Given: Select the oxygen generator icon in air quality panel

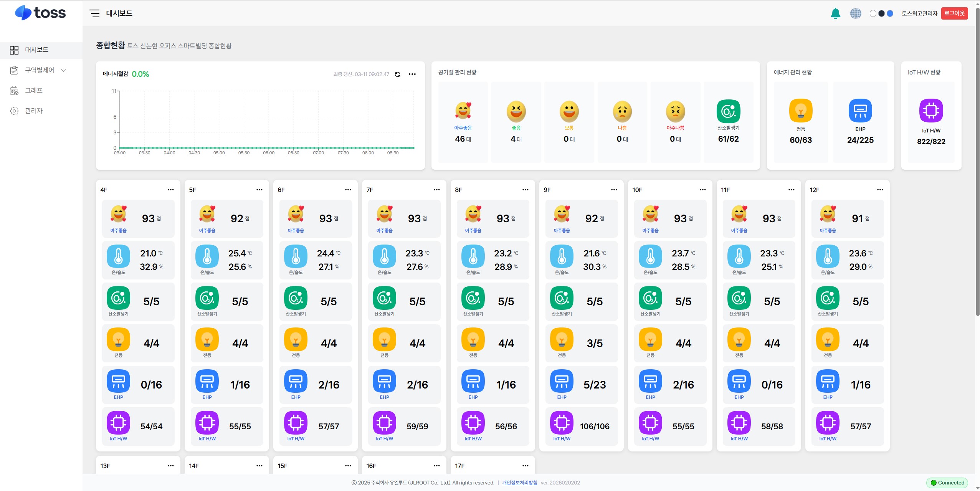Looking at the screenshot, I should click(728, 111).
